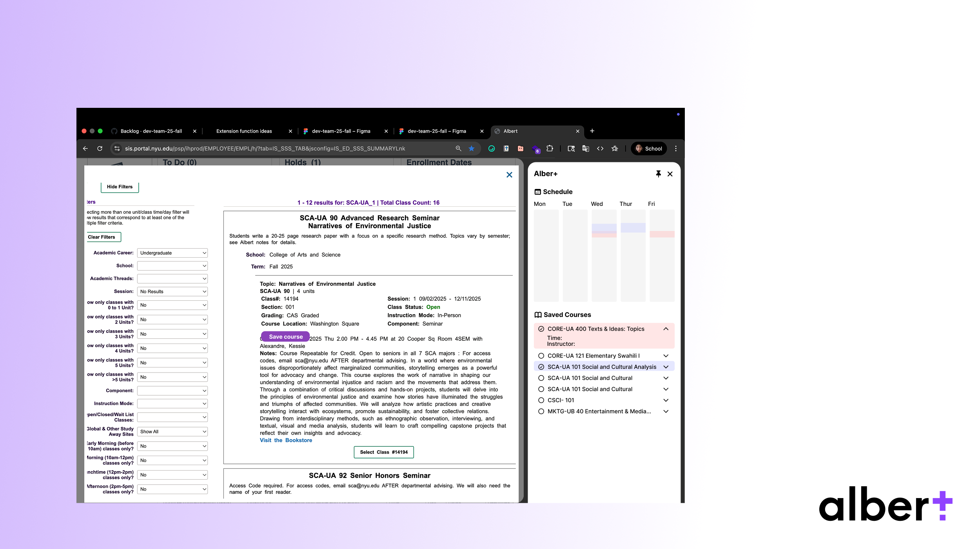
Task: Close the class search popup with blue X
Action: click(x=509, y=175)
